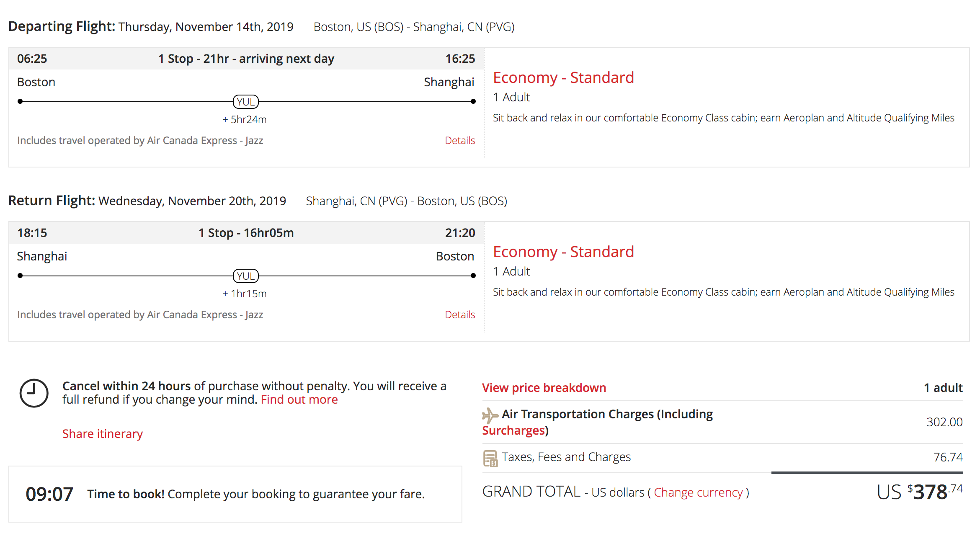980x541 pixels.
Task: Select the YUL stop badge on departing flight
Action: tap(246, 102)
